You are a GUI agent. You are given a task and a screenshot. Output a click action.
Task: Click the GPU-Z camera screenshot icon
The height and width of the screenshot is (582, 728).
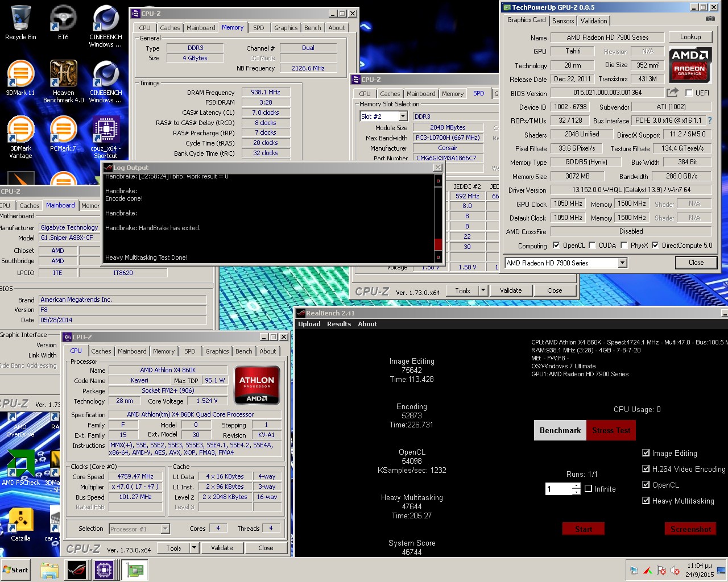710,19
